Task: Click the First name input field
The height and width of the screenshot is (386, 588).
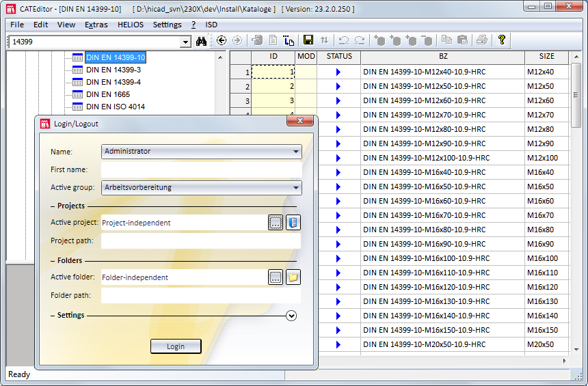Action: coord(201,169)
